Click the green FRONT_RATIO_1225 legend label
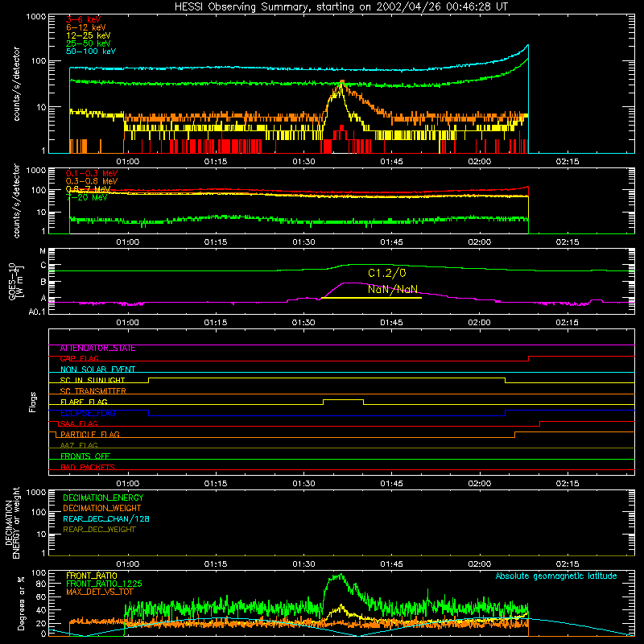The width and height of the screenshot is (644, 644). coord(104,584)
